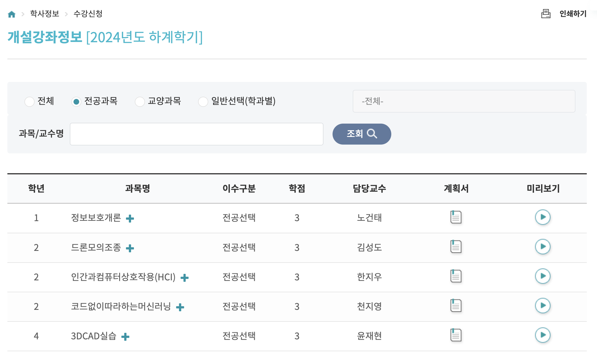
Task: Play preview for 인간과컴퓨터상호작용(HCI)
Action: coord(543,276)
